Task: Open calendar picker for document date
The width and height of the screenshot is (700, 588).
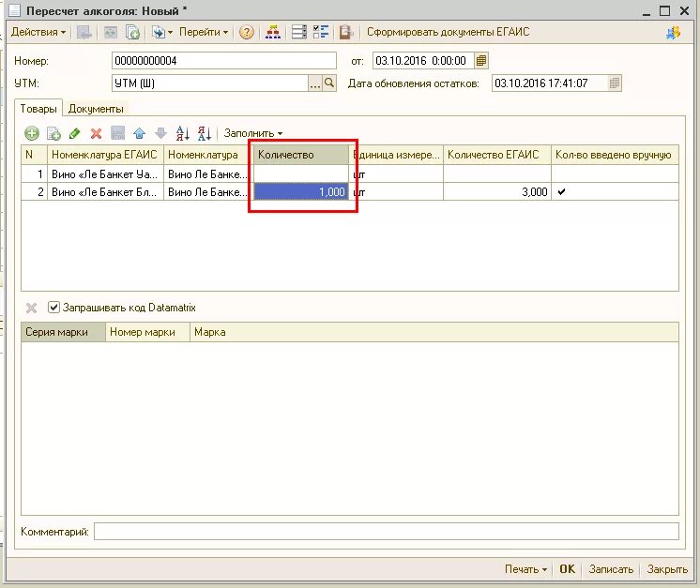Action: point(481,61)
